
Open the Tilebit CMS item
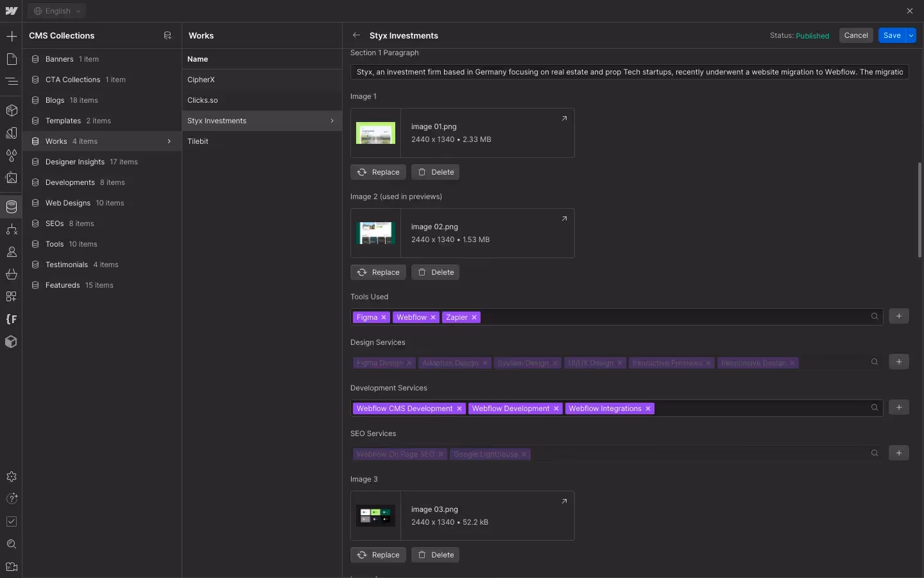click(x=198, y=141)
